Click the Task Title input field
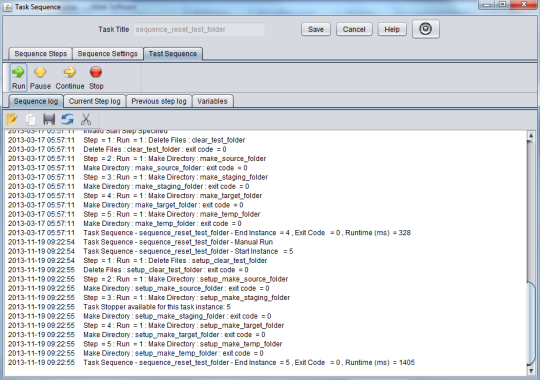540x380 pixels. [x=199, y=29]
